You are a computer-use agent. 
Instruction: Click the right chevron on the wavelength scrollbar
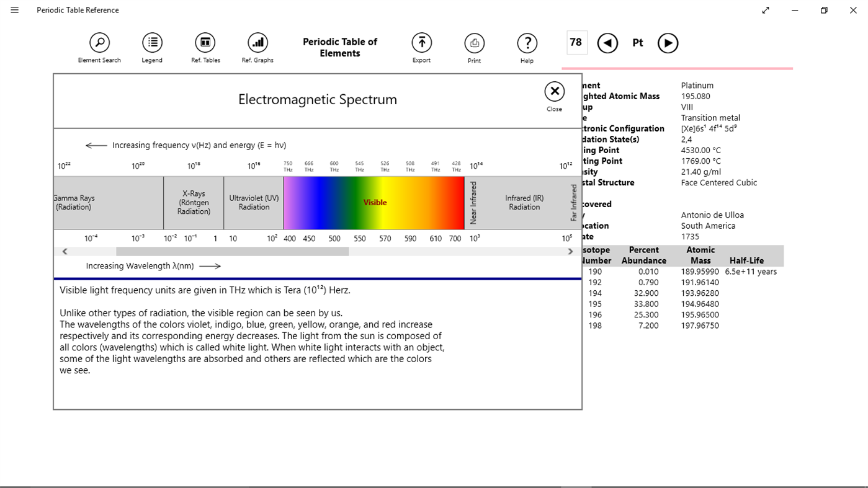pos(571,251)
